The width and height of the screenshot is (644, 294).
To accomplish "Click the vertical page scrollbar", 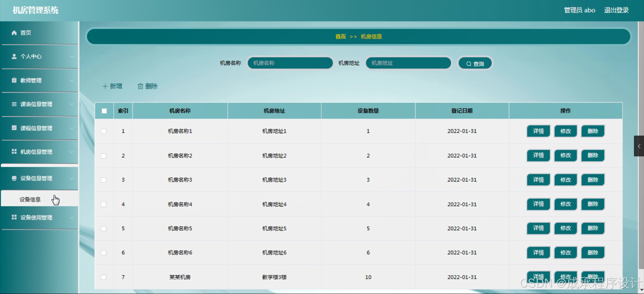I will [x=641, y=145].
